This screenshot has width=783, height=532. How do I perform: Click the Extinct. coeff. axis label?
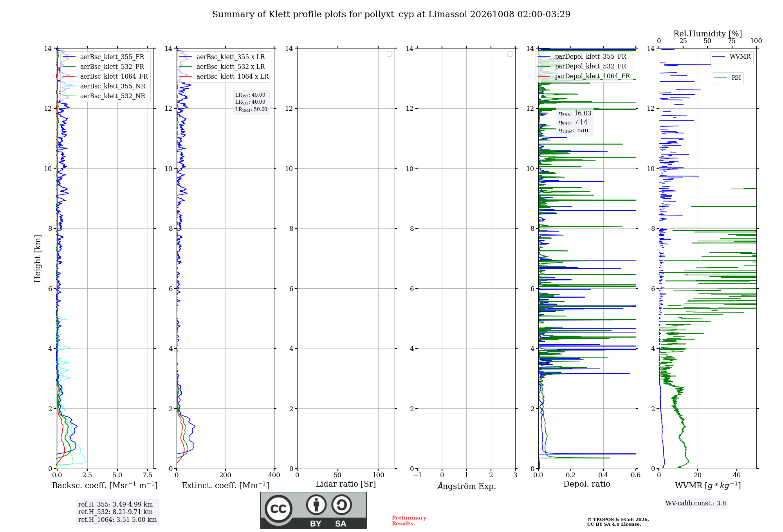point(226,485)
